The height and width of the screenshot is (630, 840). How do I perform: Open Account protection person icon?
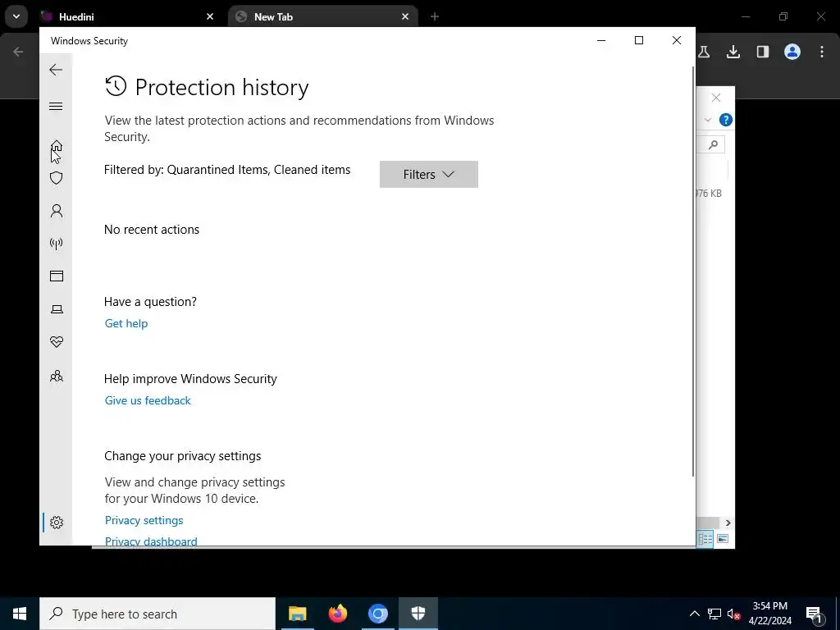tap(57, 211)
